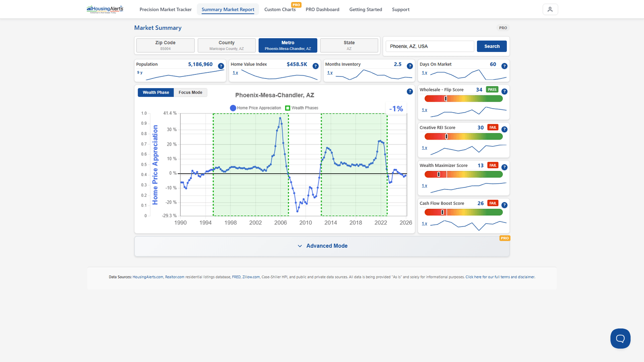Change Wholesale Flip Score 1 y timeframe
644x362 pixels.
click(x=425, y=109)
